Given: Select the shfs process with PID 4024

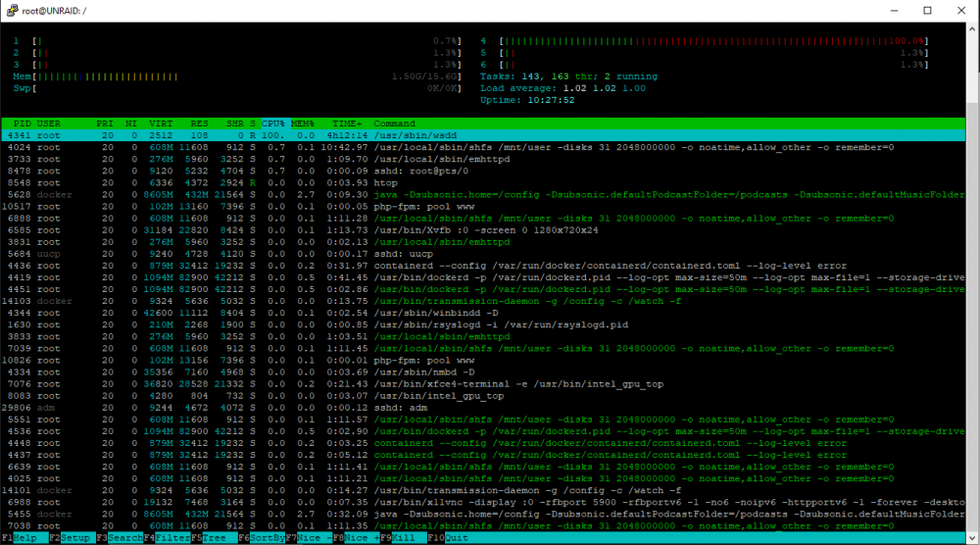Looking at the screenshot, I should pyautogui.click(x=483, y=147).
